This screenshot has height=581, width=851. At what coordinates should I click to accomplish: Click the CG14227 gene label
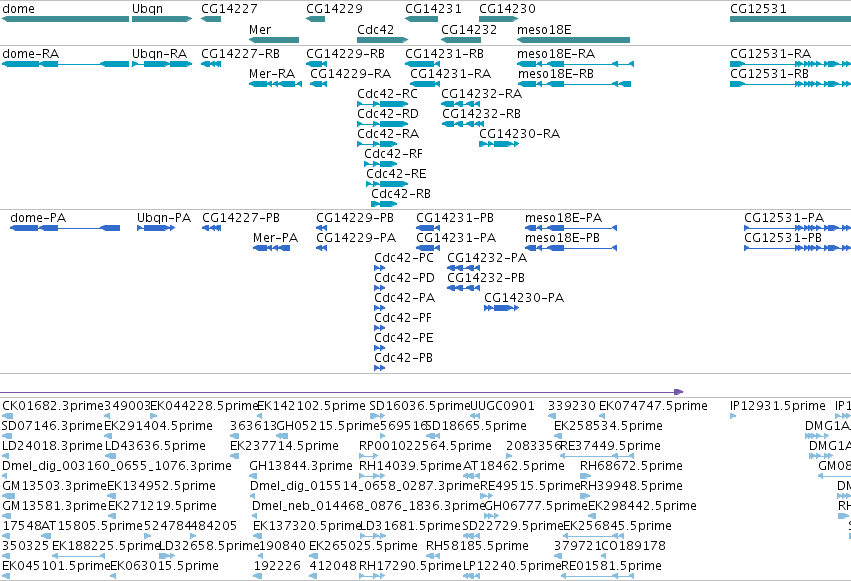[229, 9]
